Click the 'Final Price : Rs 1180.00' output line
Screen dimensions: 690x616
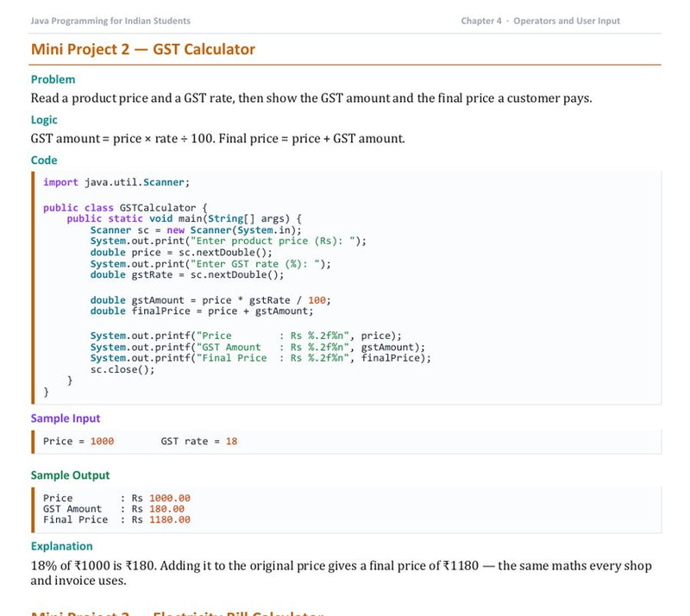coord(116,519)
